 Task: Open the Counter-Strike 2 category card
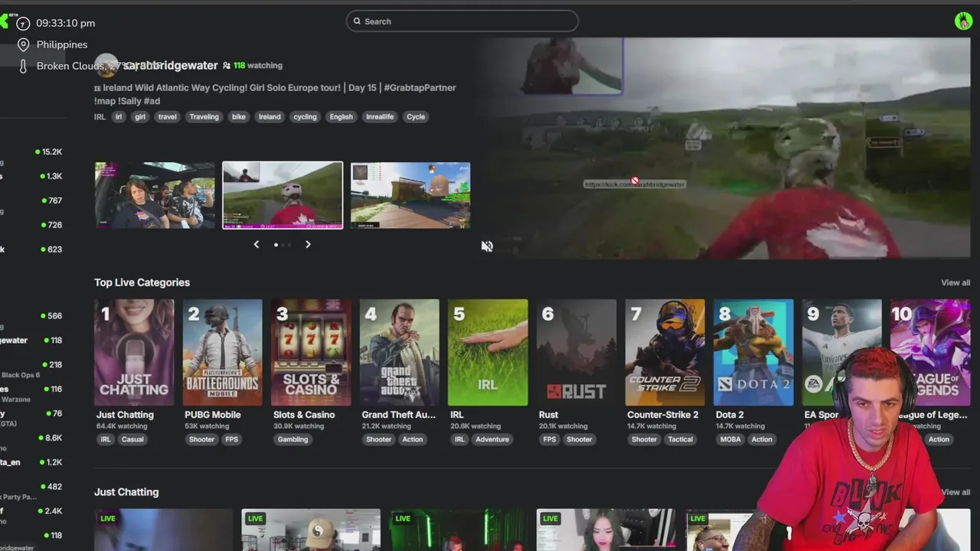[x=665, y=353]
